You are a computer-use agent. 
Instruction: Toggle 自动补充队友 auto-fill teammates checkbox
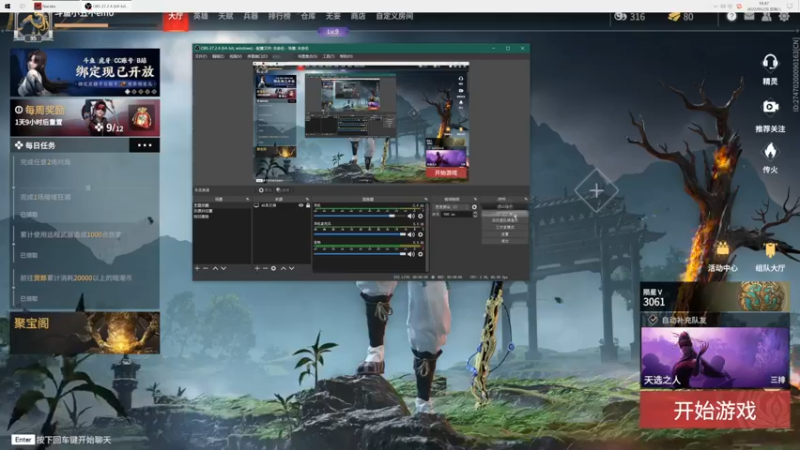click(x=653, y=320)
